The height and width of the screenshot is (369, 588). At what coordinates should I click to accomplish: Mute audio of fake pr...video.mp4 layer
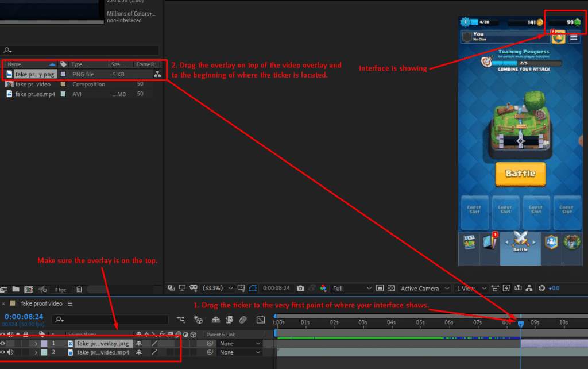point(10,352)
